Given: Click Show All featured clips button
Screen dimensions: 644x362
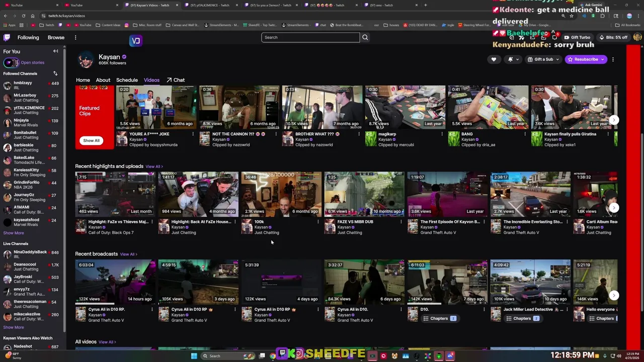Looking at the screenshot, I should 92,140.
